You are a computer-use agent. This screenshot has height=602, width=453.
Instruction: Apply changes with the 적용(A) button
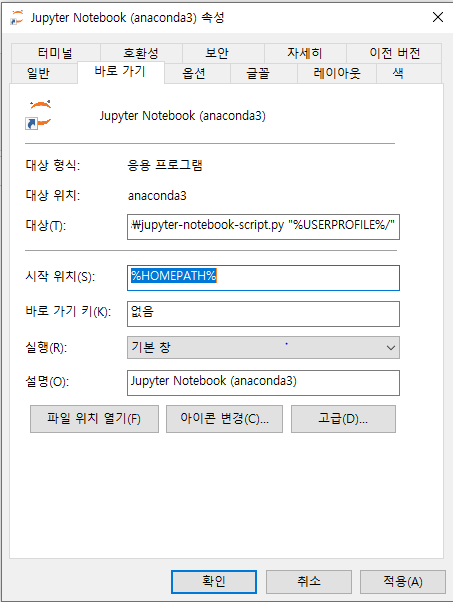pos(403,582)
